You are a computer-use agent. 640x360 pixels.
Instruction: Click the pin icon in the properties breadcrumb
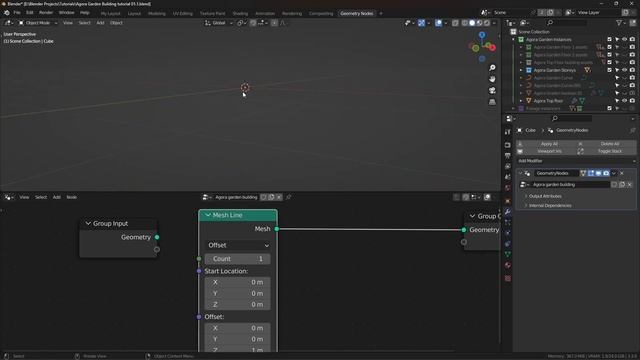[x=632, y=130]
